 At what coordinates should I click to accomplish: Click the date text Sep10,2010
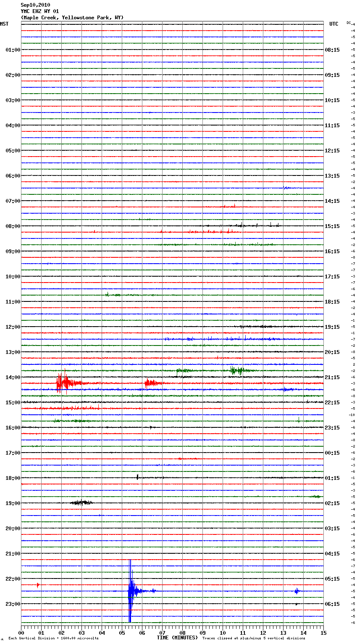click(x=35, y=5)
